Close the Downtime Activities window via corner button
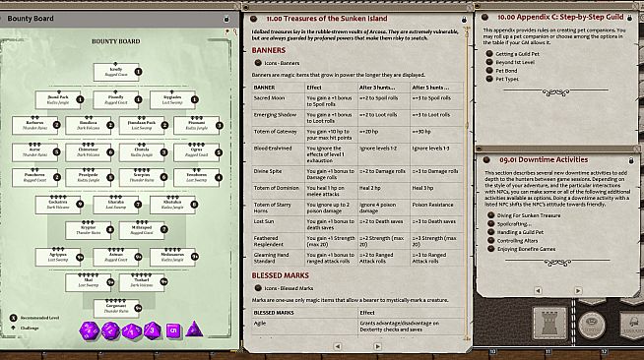644x360 pixels. coord(636,149)
